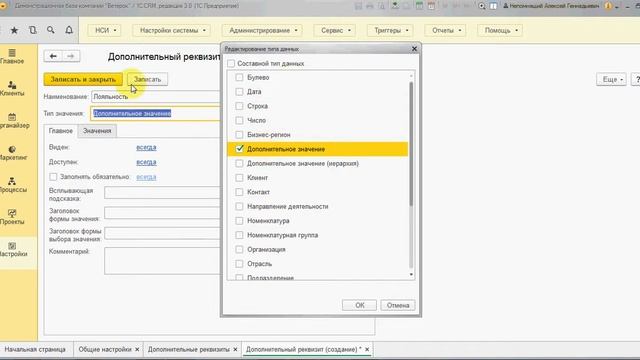Viewport: 640px width, 360px height.
Task: Open search magnifier in left toolbar
Action: pyautogui.click(x=51, y=30)
